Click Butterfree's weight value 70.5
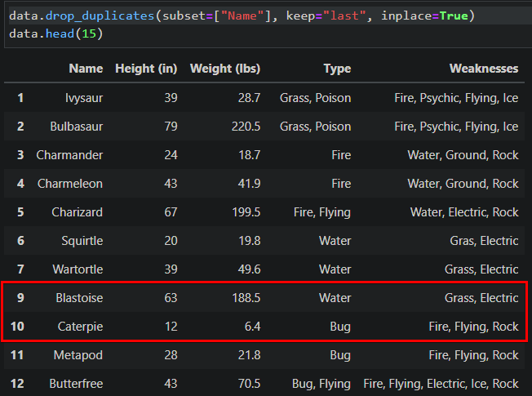 [249, 384]
